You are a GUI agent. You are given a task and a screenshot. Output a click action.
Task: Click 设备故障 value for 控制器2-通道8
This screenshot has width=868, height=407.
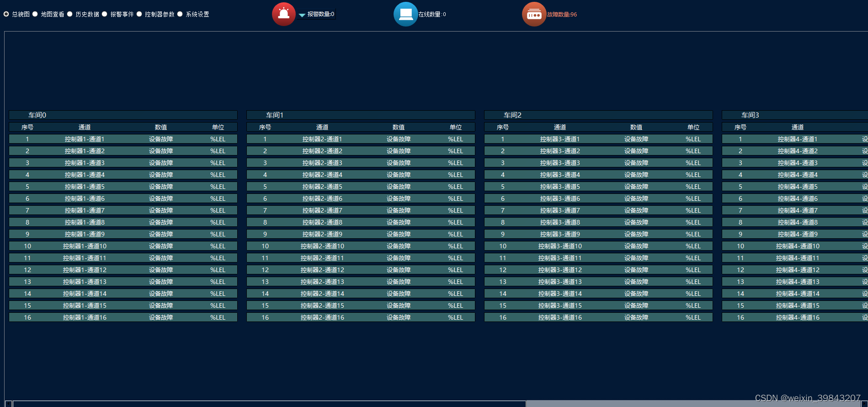pos(399,222)
